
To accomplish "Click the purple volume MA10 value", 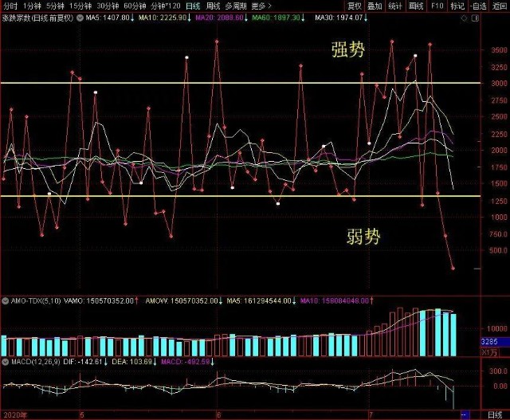I will click(x=335, y=301).
